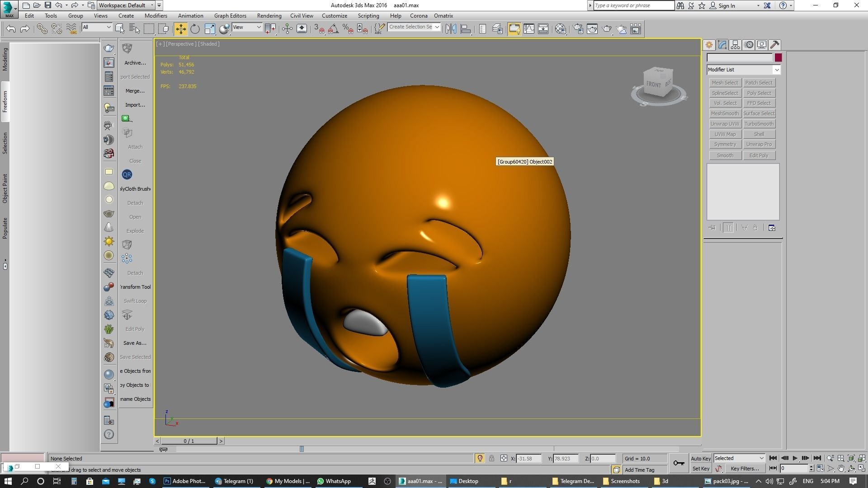The height and width of the screenshot is (488, 868).
Task: Open the Workspace Default dropdown
Action: coord(127,5)
